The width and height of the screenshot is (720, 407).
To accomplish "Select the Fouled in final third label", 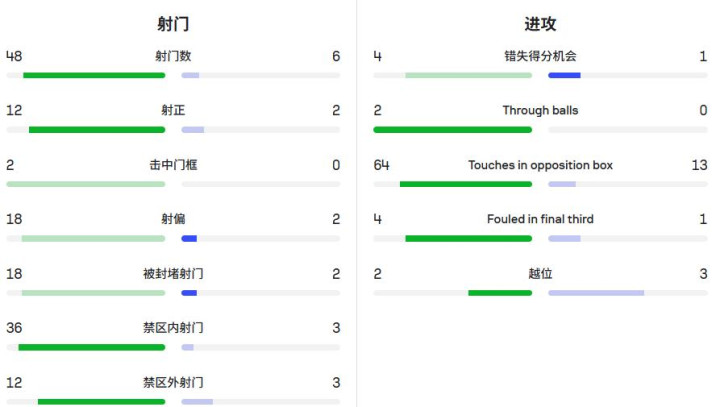I will (x=540, y=219).
